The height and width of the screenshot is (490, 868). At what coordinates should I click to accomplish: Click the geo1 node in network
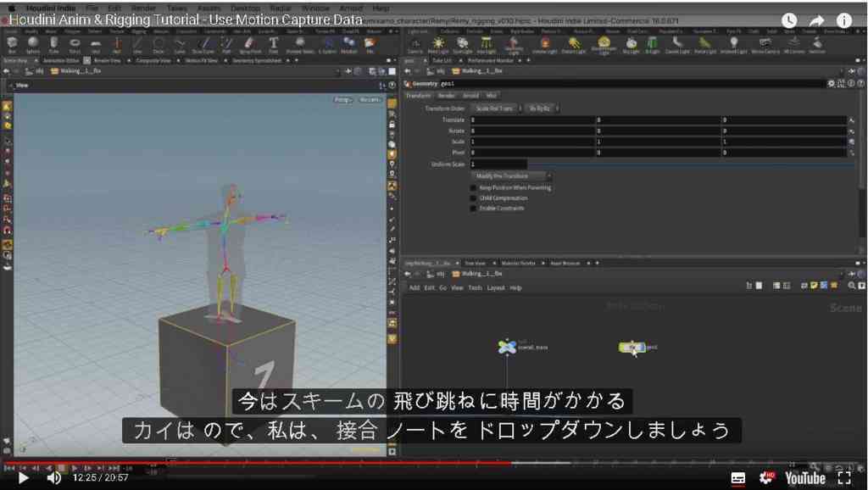point(632,348)
